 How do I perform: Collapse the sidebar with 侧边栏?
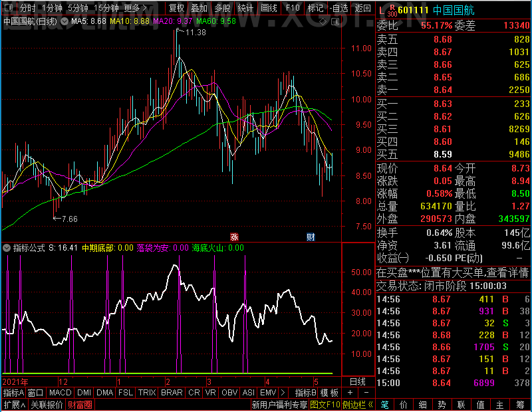pos(358,405)
